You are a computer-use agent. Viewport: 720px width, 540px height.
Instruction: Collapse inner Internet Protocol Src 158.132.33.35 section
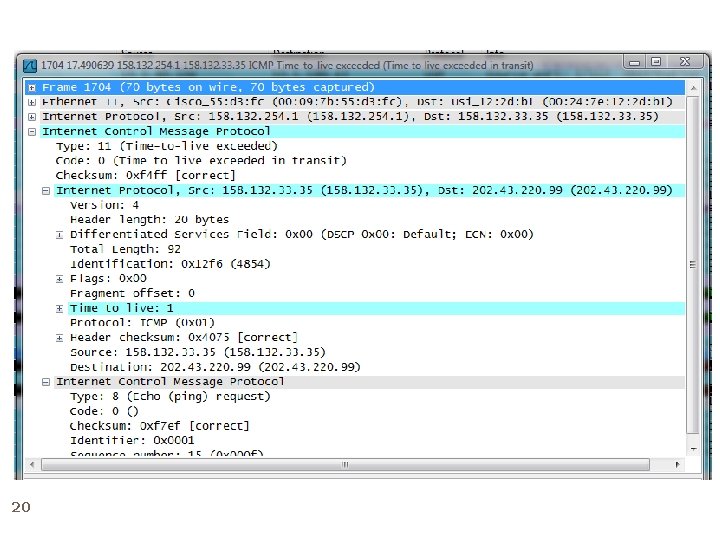pyautogui.click(x=45, y=191)
